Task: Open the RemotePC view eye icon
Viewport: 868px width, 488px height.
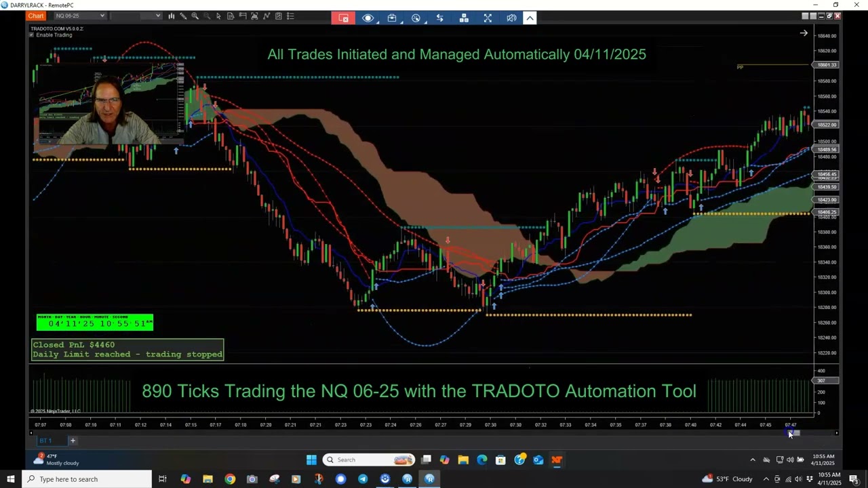Action: point(368,18)
